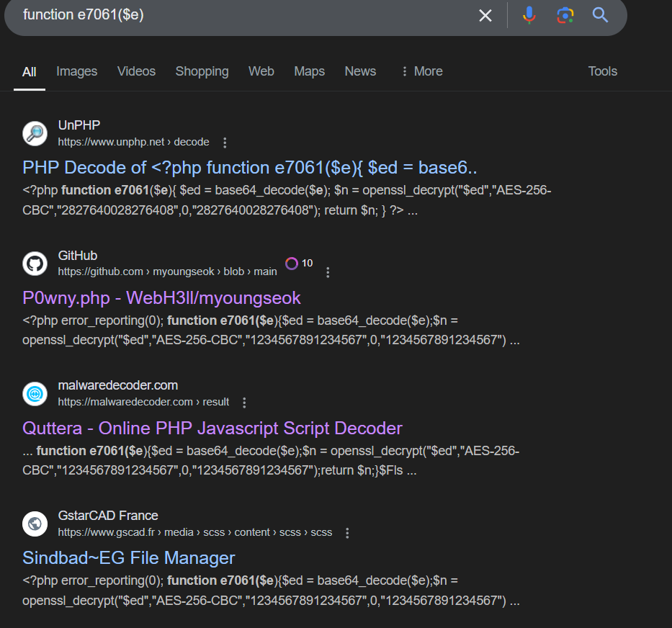Click the https://www.unphp.net › decode URL
The image size is (672, 628).
pos(133,142)
